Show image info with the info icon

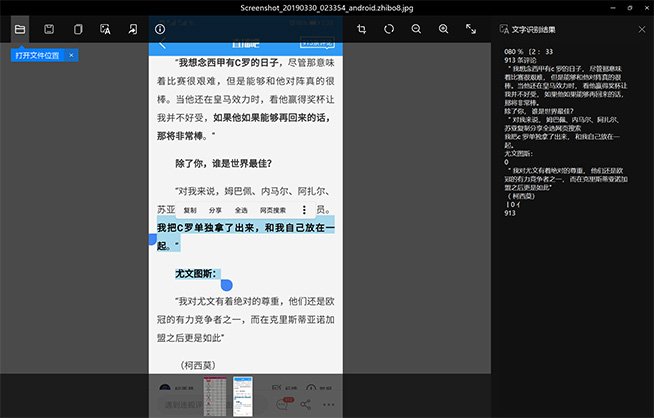point(161,30)
